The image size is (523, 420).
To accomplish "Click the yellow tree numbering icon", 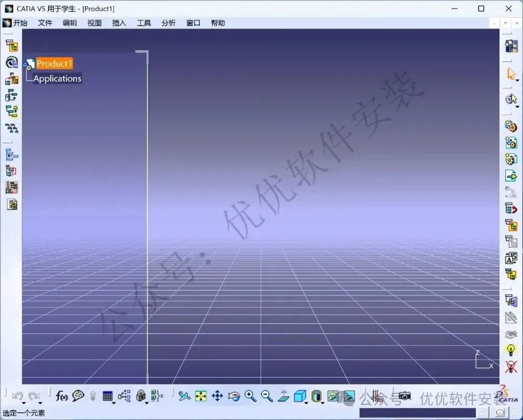I will [x=510, y=225].
